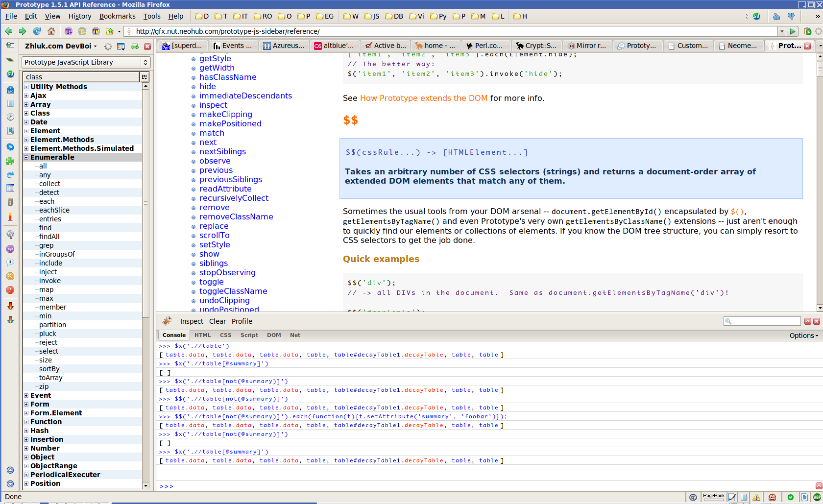Screen dimensions: 823x504
Task: Follow the 'How Prototype extends the DOM' link
Action: (x=424, y=98)
